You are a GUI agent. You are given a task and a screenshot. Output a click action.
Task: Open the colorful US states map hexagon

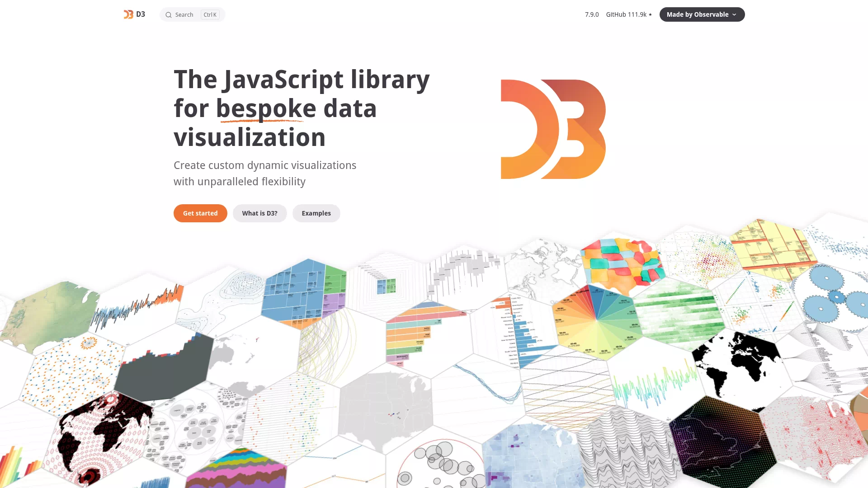pos(623,267)
